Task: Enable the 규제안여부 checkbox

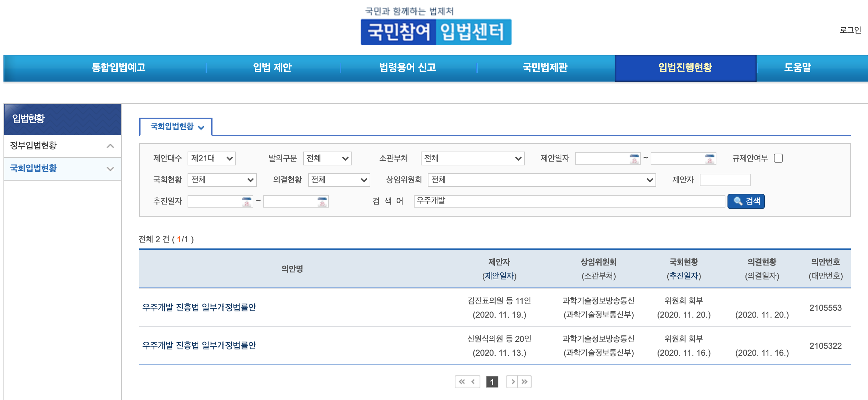Action: pos(778,158)
